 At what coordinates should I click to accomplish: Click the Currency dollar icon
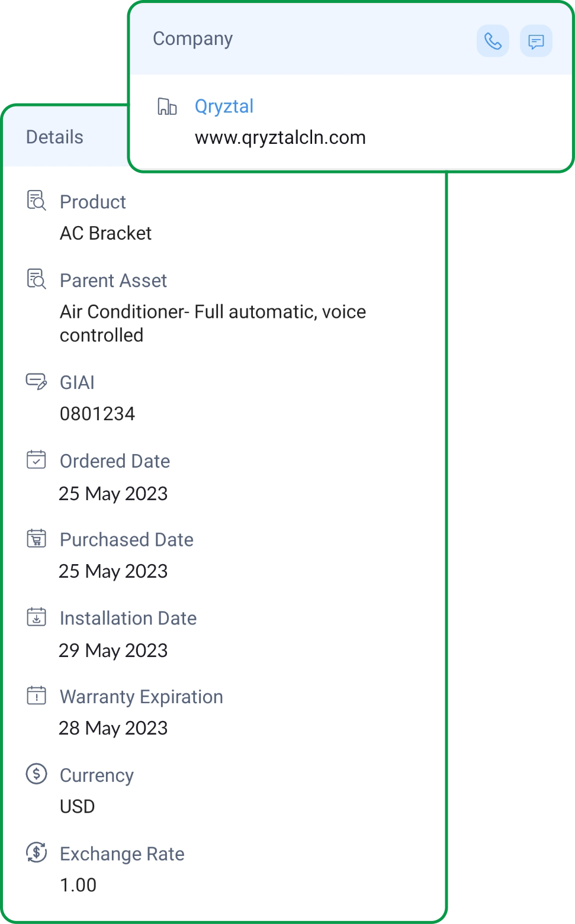(x=37, y=774)
